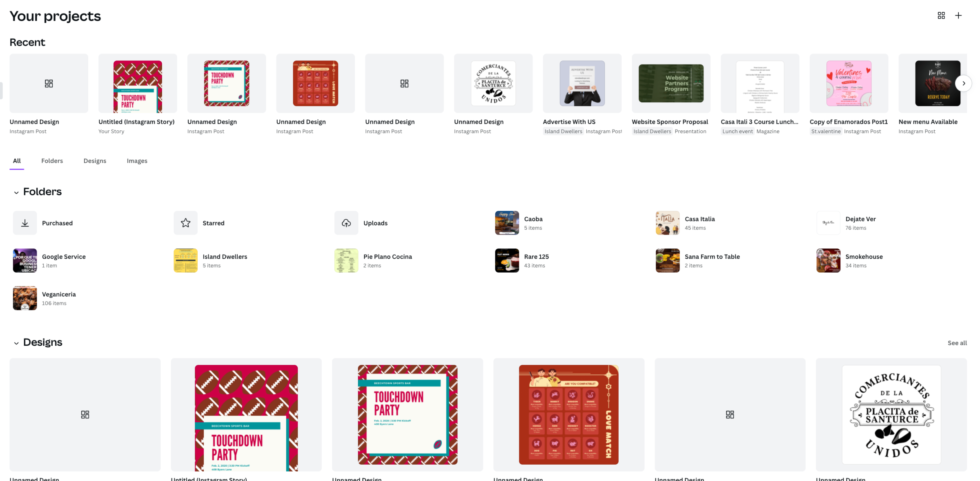Click the Caoba folder thumbnail icon
The image size is (980, 481).
507,223
